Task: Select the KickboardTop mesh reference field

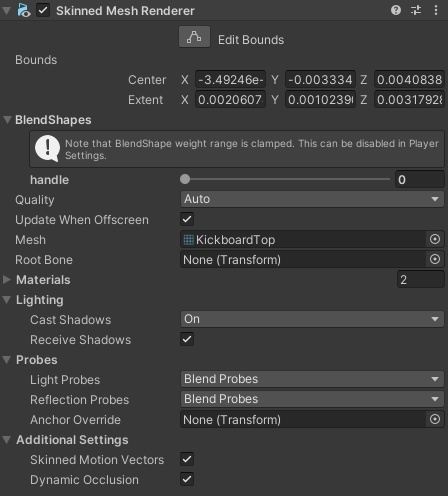Action: coord(303,239)
